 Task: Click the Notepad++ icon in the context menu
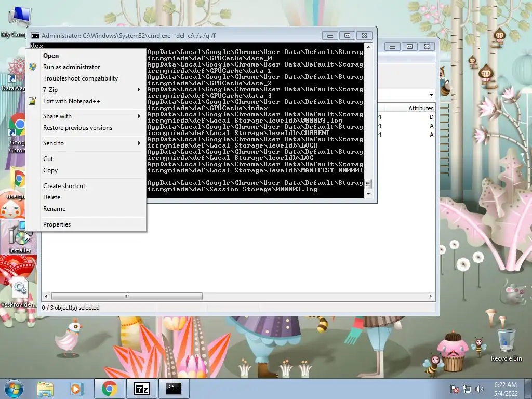[32, 101]
